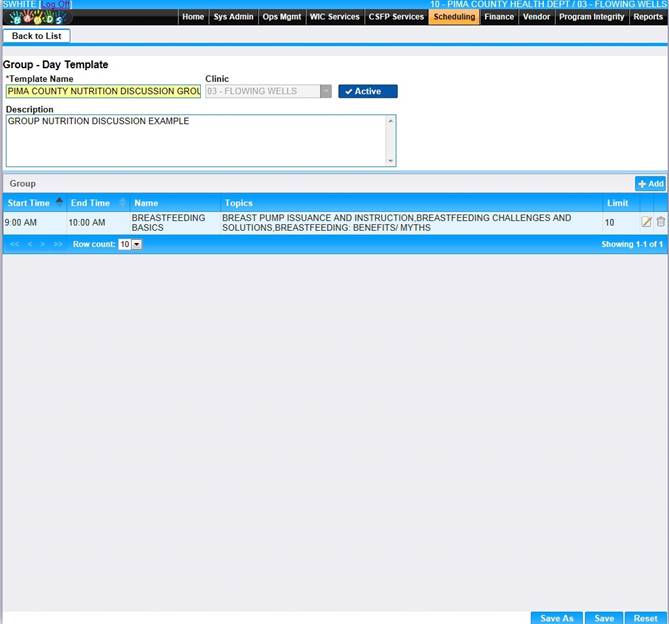The image size is (669, 624).
Task: Open the WIC Services menu
Action: pyautogui.click(x=334, y=17)
